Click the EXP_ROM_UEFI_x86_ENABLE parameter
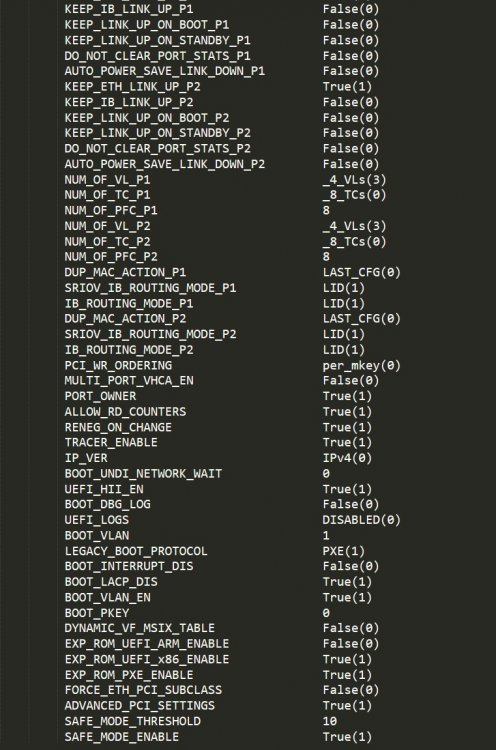Screen dimensions: 496x750 point(147,659)
